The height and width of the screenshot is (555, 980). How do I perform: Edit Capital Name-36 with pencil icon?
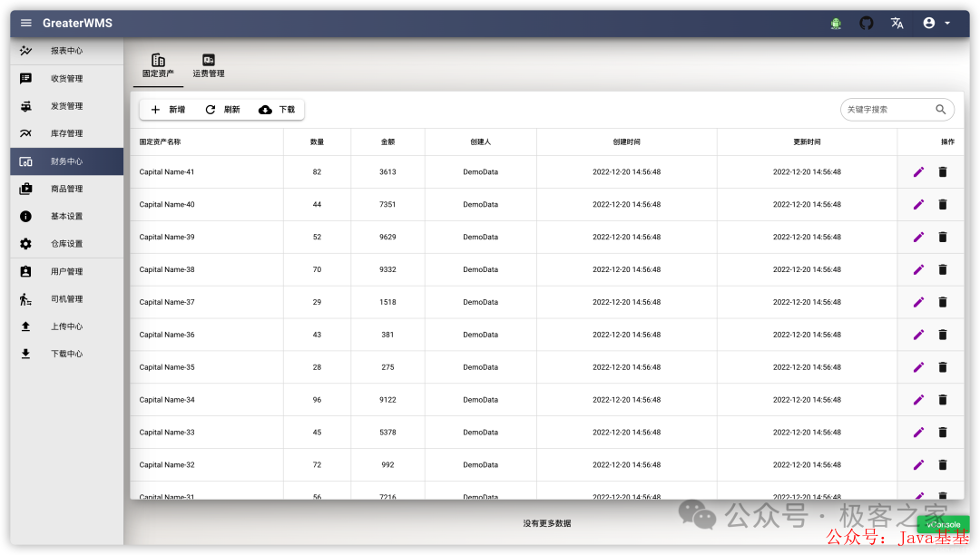pyautogui.click(x=918, y=336)
